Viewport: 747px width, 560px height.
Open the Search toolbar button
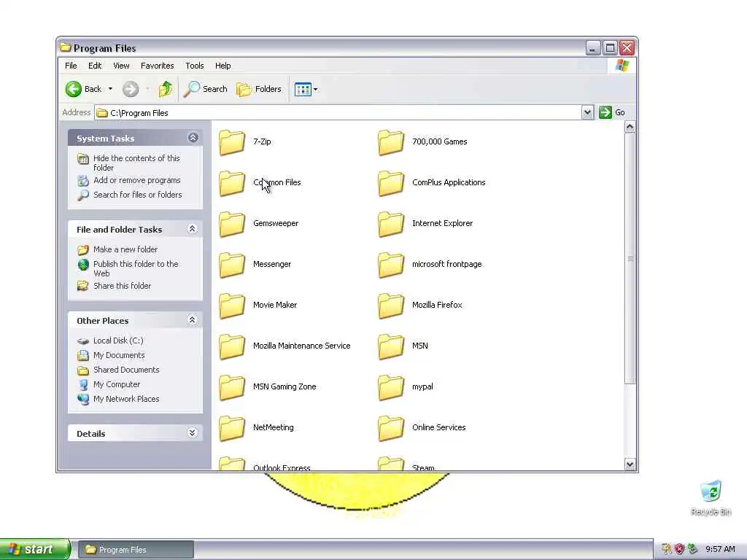coord(206,89)
